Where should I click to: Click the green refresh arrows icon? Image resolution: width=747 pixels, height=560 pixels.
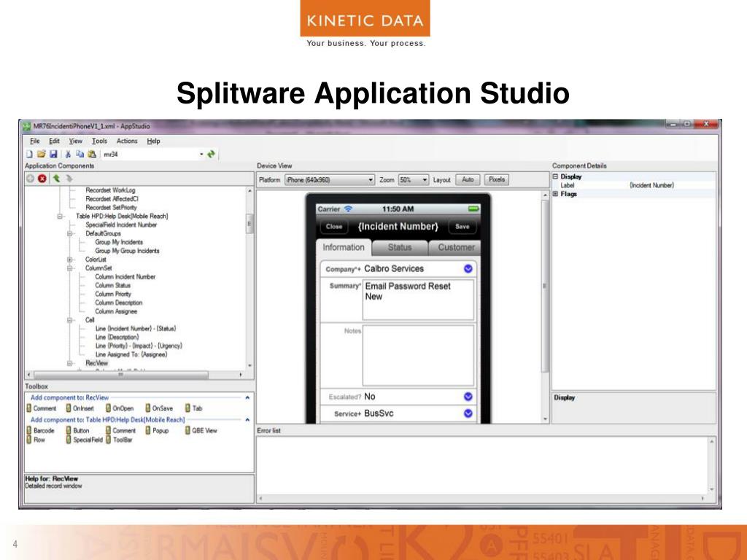click(x=211, y=154)
